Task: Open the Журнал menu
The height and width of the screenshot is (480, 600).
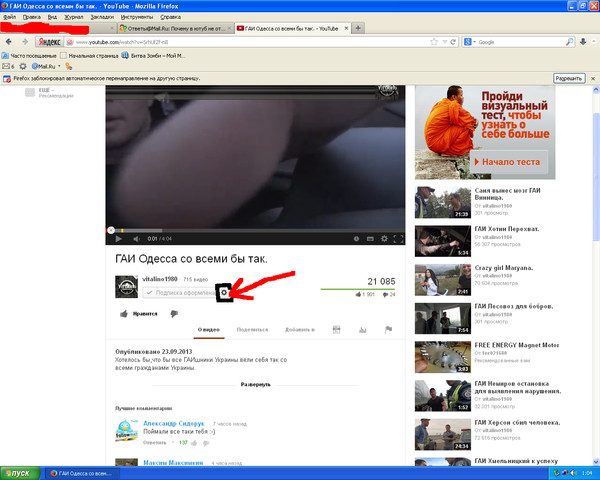Action: 73,17
